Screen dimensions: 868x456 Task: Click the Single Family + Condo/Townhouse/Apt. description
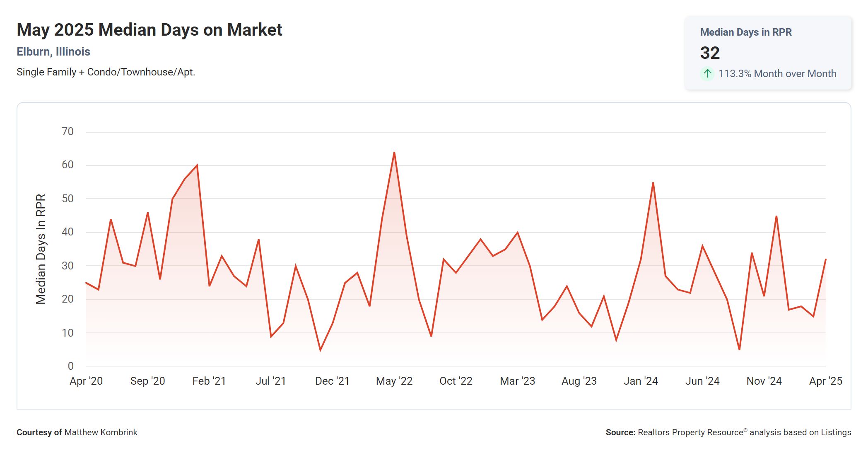click(x=106, y=72)
